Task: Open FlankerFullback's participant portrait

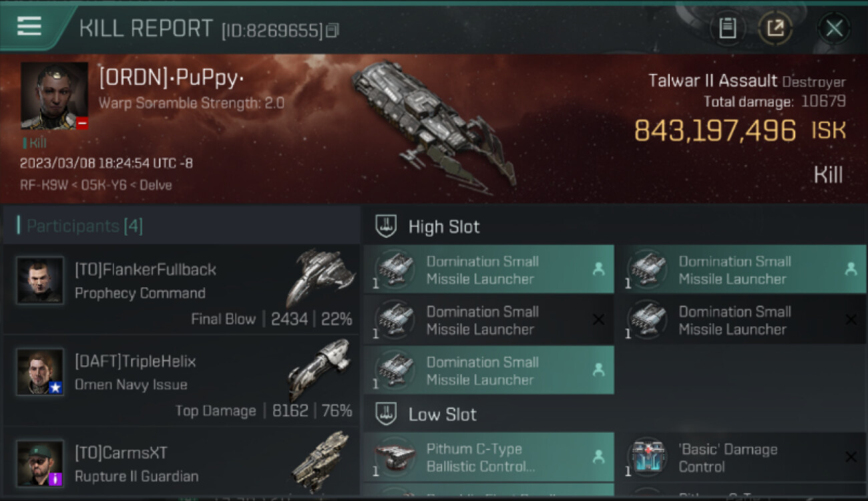Action: click(x=40, y=281)
